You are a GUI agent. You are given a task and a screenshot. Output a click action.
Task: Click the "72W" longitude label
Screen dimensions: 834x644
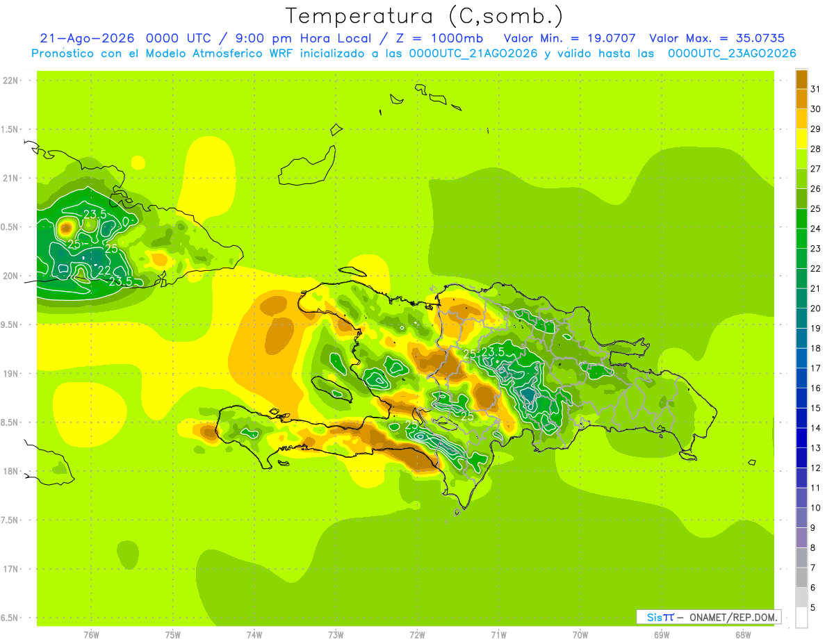pos(417,634)
